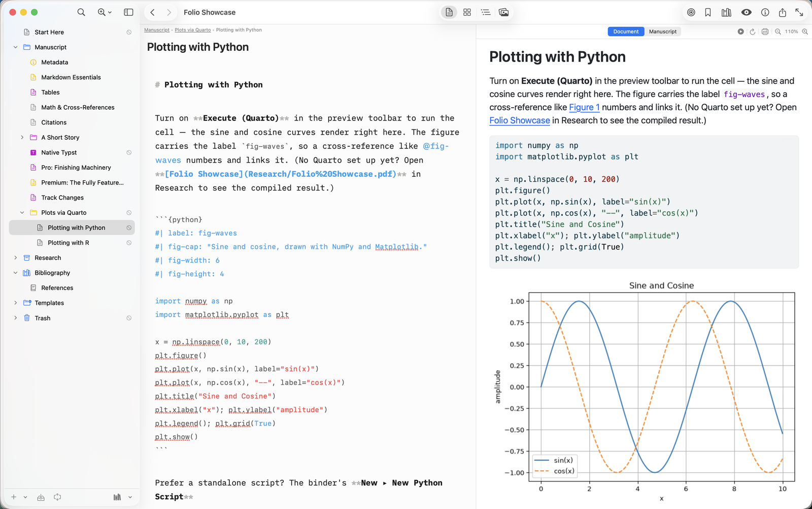The height and width of the screenshot is (509, 812).
Task: Select the Plotting with R document
Action: 69,243
